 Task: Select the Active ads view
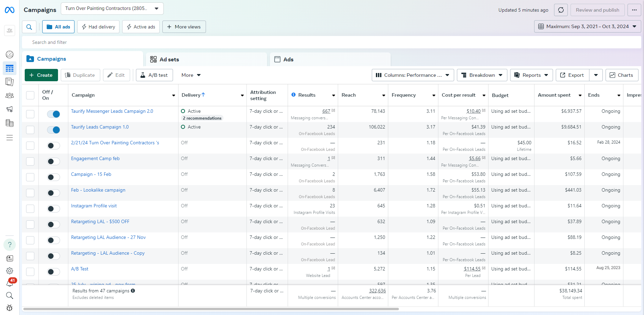point(141,27)
